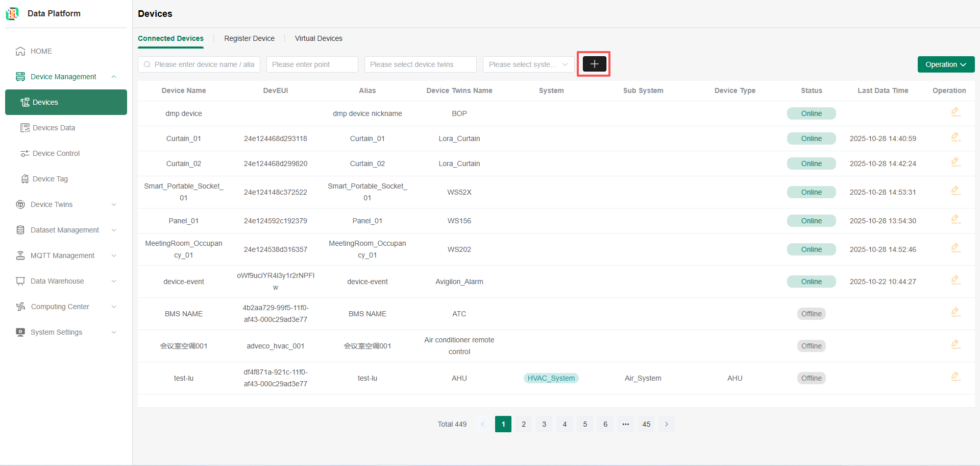Switch to Virtual Devices tab
The height and width of the screenshot is (466, 980).
click(318, 38)
